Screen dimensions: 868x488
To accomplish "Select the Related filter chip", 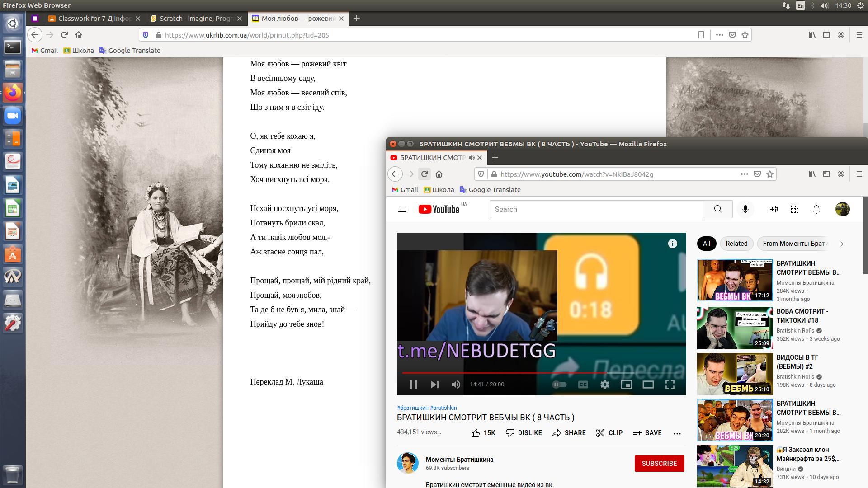I will pyautogui.click(x=736, y=244).
